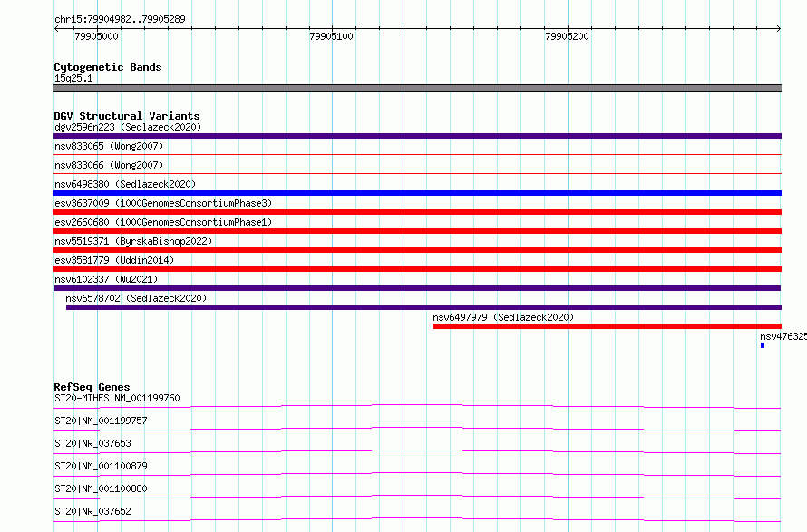The width and height of the screenshot is (807, 532).
Task: Open ST20|NM_001100880 gene label
Action: (101, 488)
